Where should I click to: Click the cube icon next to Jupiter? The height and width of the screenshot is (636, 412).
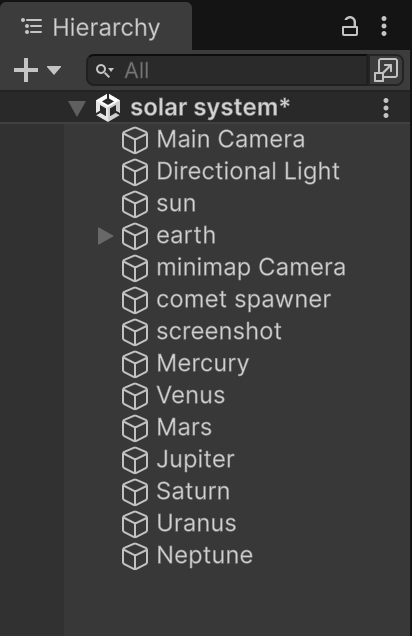(x=135, y=460)
